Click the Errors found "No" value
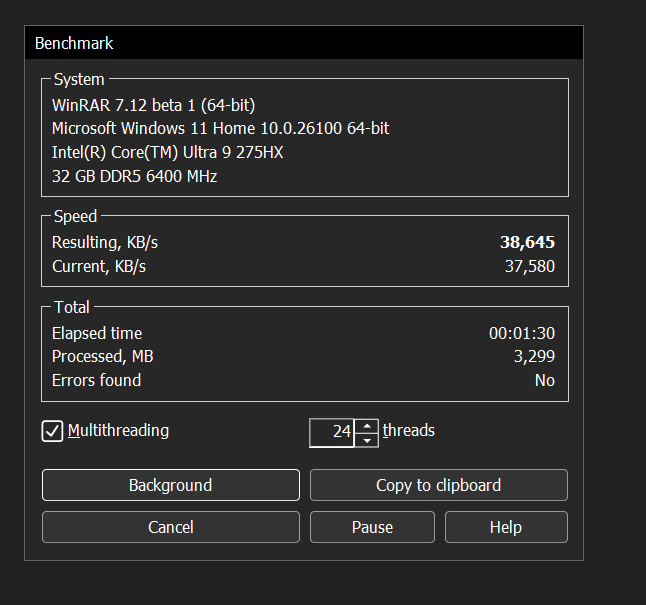Viewport: 646px width, 605px height. [x=545, y=380]
